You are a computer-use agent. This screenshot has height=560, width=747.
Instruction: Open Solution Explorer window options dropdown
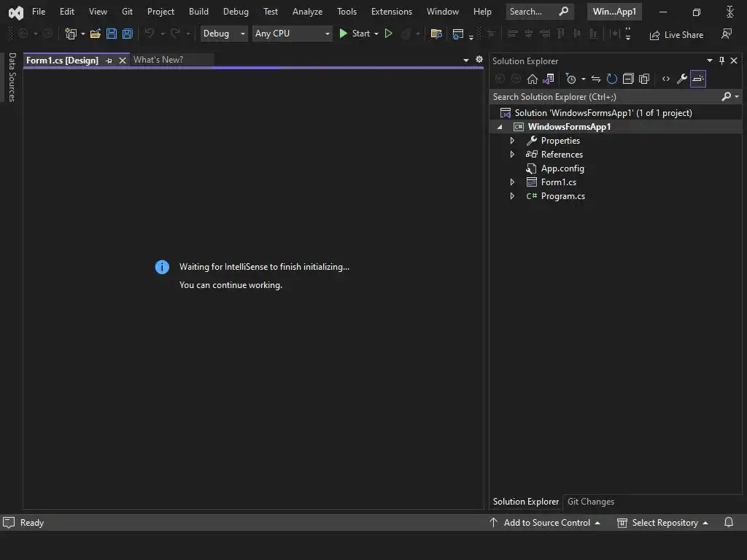point(709,61)
